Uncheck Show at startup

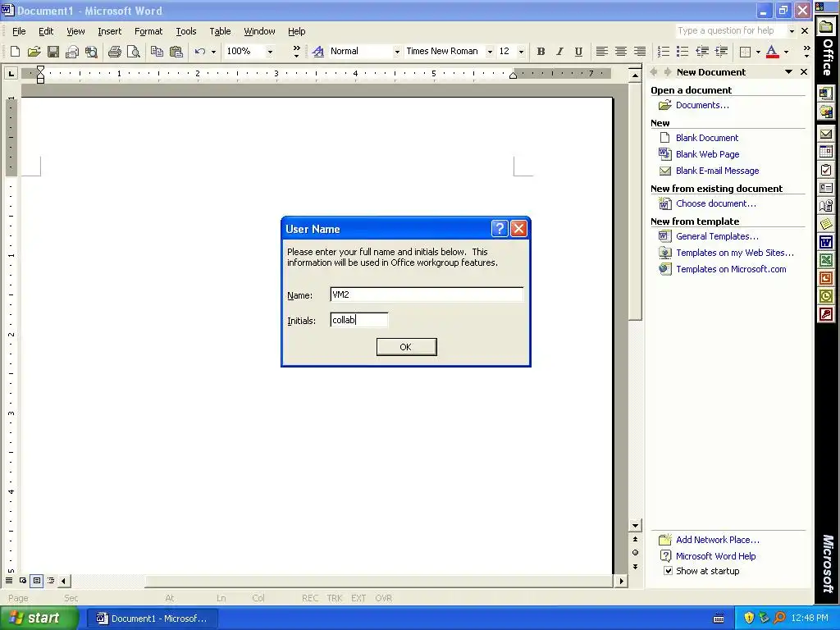click(x=668, y=571)
